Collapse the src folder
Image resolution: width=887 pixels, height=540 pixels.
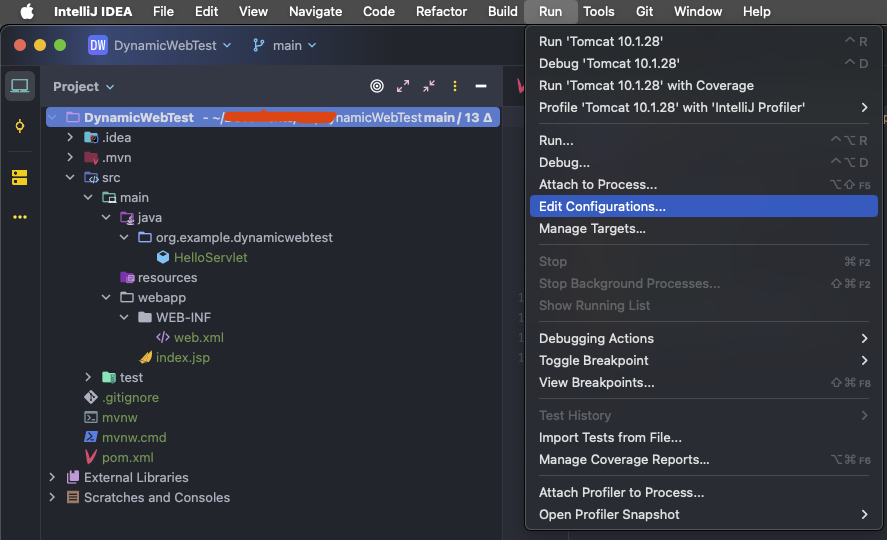point(70,178)
